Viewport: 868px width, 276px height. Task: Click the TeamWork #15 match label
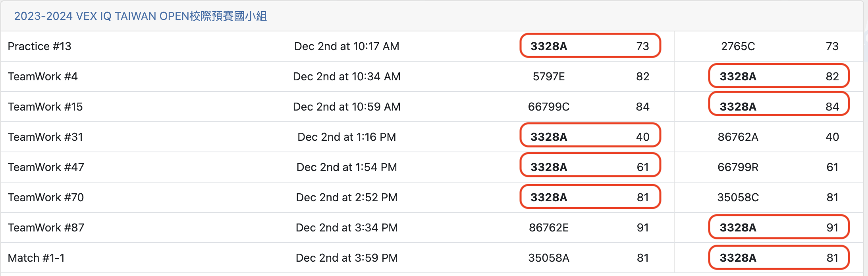[45, 107]
